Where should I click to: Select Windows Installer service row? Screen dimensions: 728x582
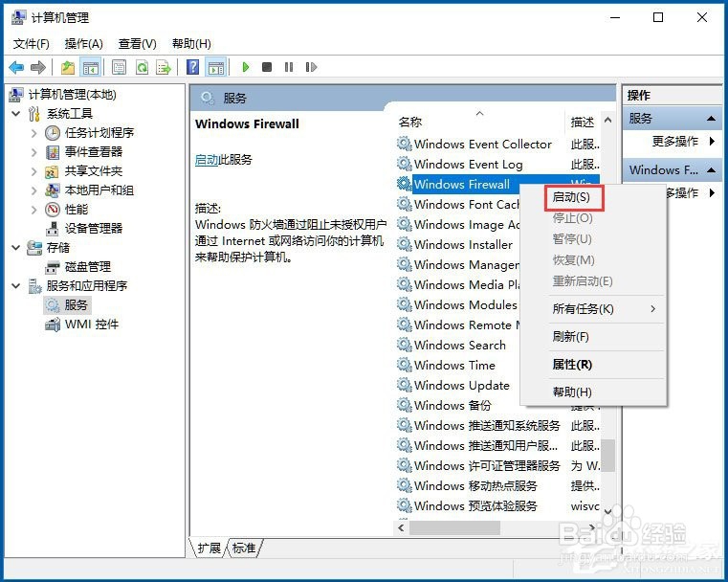[457, 244]
